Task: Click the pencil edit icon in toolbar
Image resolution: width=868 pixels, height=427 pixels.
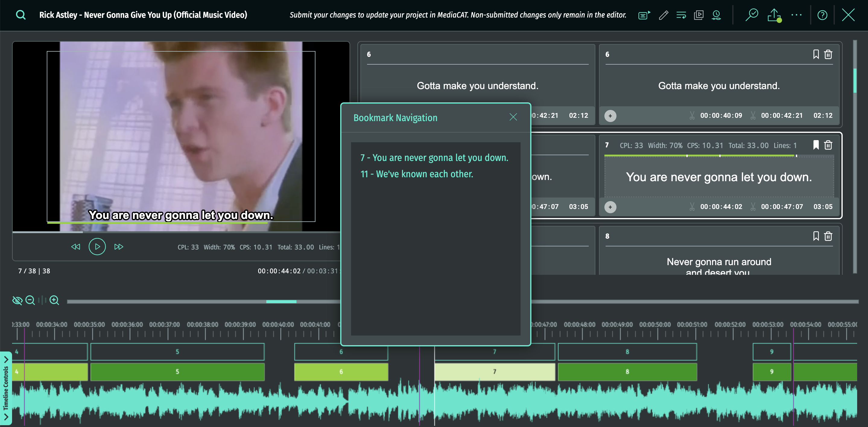Action: point(664,15)
